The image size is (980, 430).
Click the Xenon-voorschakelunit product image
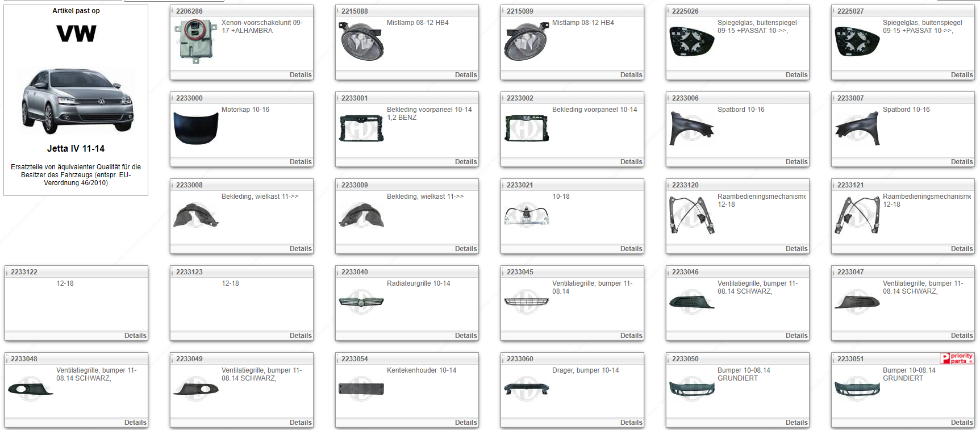195,41
